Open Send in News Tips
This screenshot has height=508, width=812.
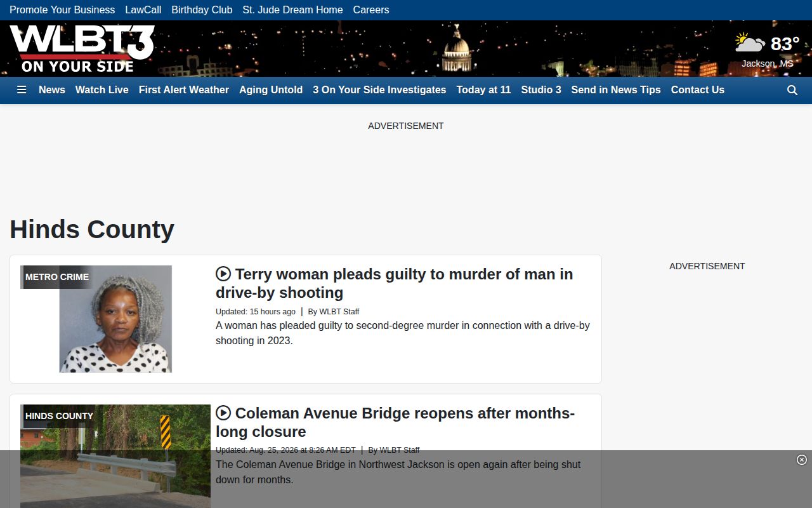click(x=616, y=90)
